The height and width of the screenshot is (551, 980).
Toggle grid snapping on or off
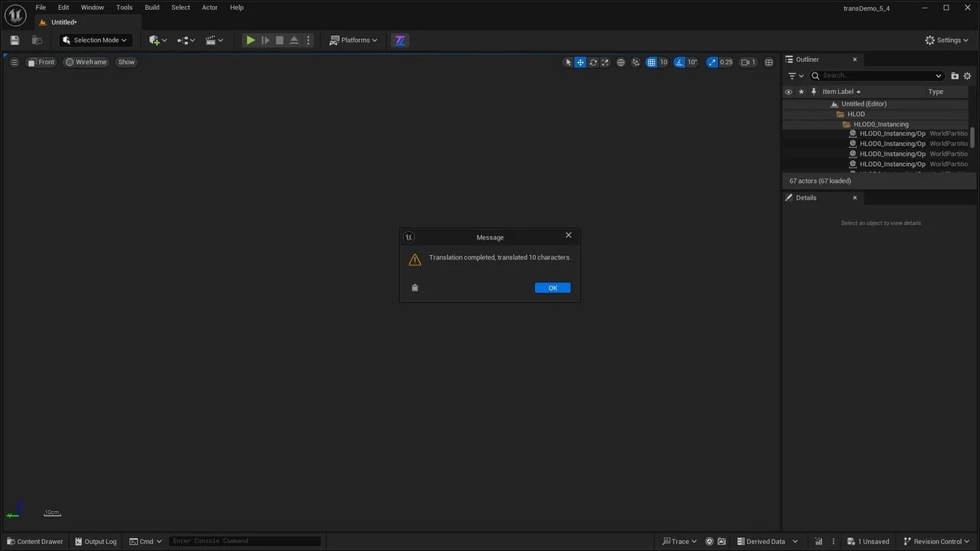[651, 63]
